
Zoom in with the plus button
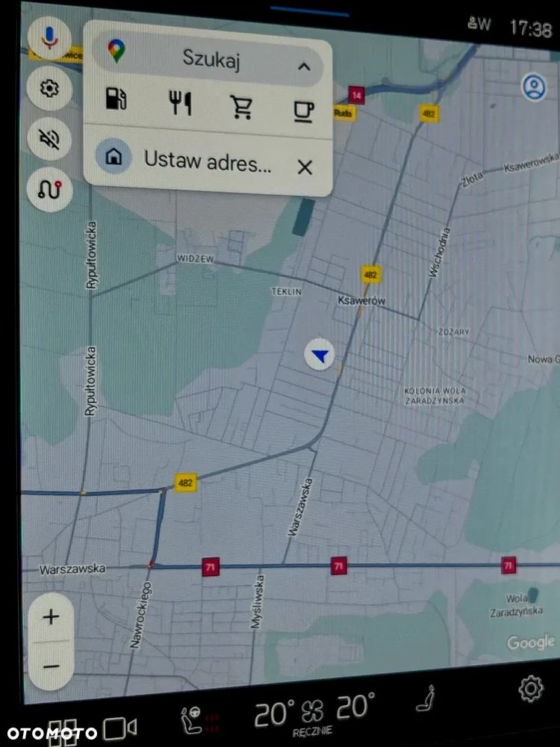coord(51,617)
